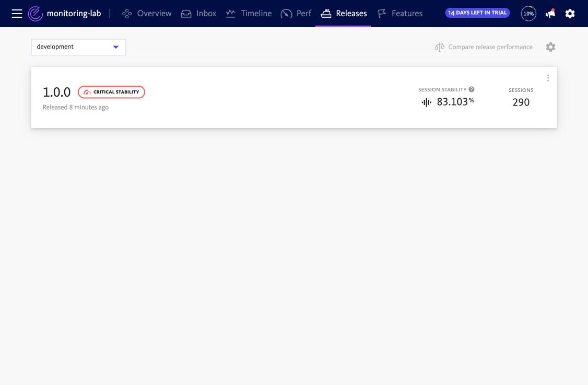Click the Session Stability label
This screenshot has height=385, width=588.
point(442,90)
